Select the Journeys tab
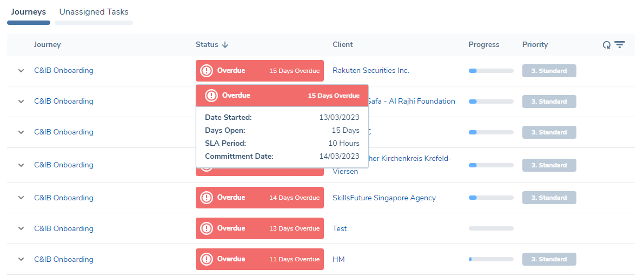Image resolution: width=644 pixels, height=277 pixels. click(29, 12)
